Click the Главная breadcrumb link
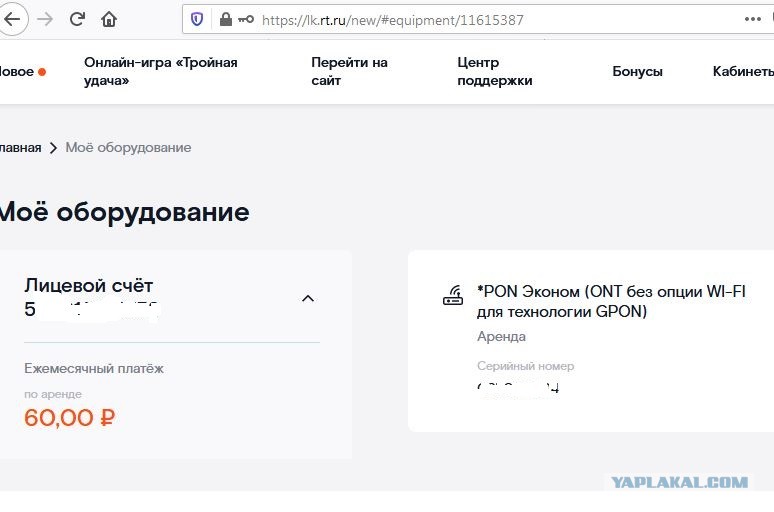This screenshot has width=774, height=512. click(x=20, y=148)
